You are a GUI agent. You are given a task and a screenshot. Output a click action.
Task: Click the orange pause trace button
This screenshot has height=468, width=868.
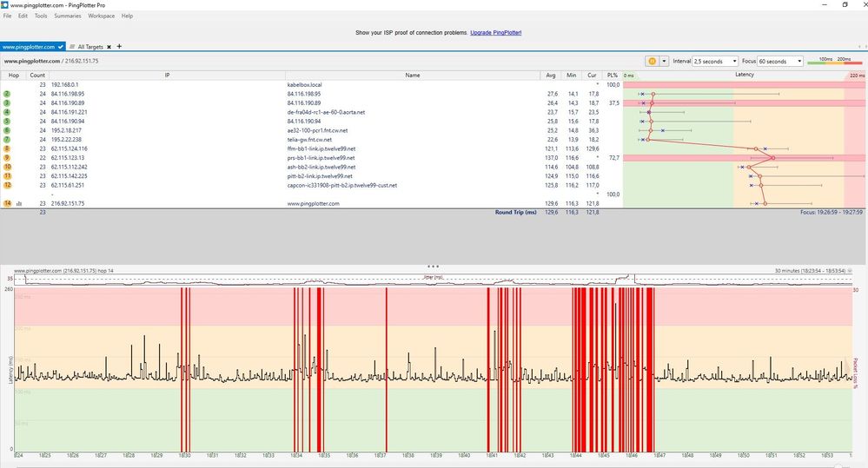pyautogui.click(x=652, y=62)
